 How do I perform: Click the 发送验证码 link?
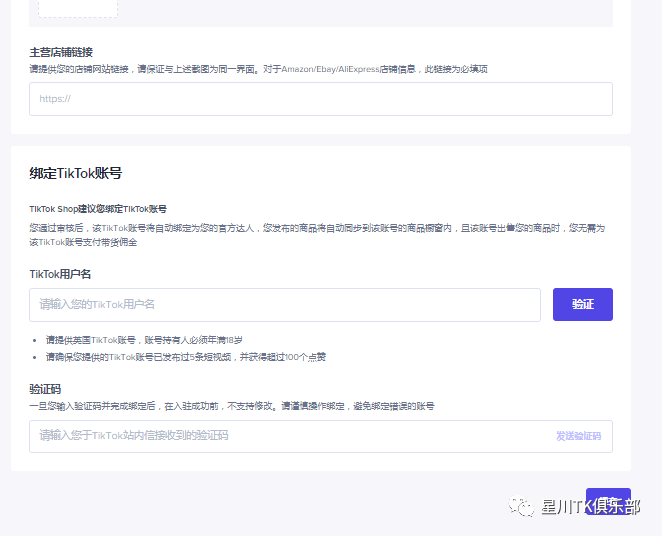click(x=578, y=436)
